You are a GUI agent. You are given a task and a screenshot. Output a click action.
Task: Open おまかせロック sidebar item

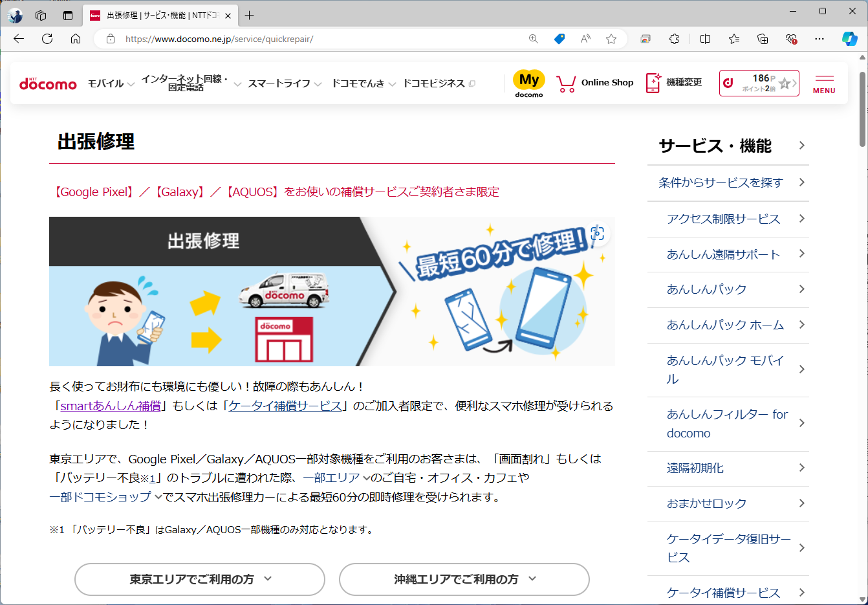(x=728, y=503)
